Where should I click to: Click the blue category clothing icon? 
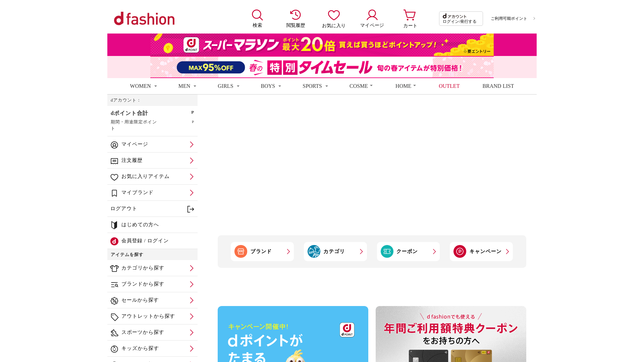314,251
